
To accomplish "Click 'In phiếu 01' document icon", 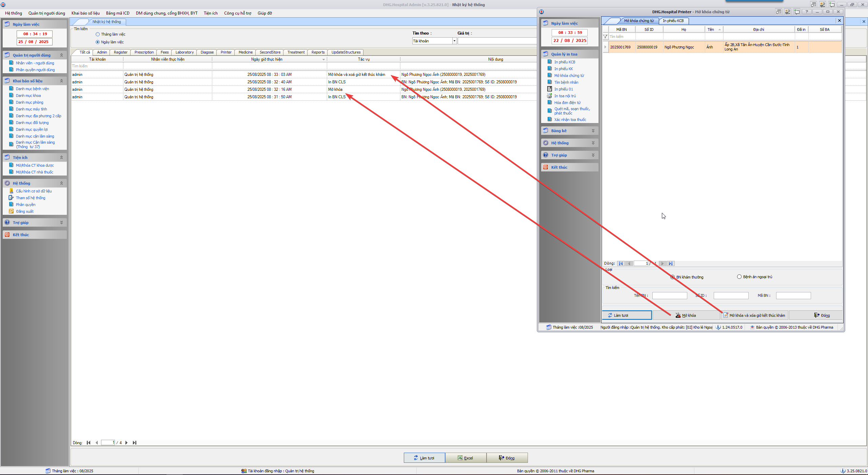I will pyautogui.click(x=550, y=89).
